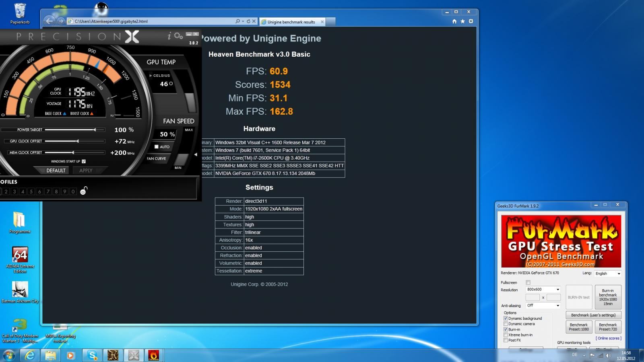Open Precision X info icon
Image resolution: width=644 pixels, height=362 pixels.
coord(169,36)
